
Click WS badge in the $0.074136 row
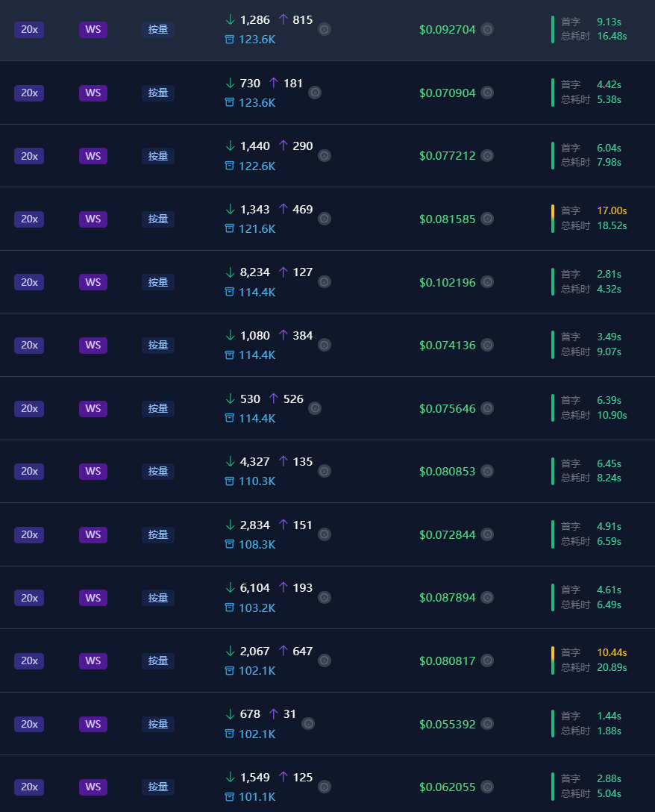click(93, 346)
